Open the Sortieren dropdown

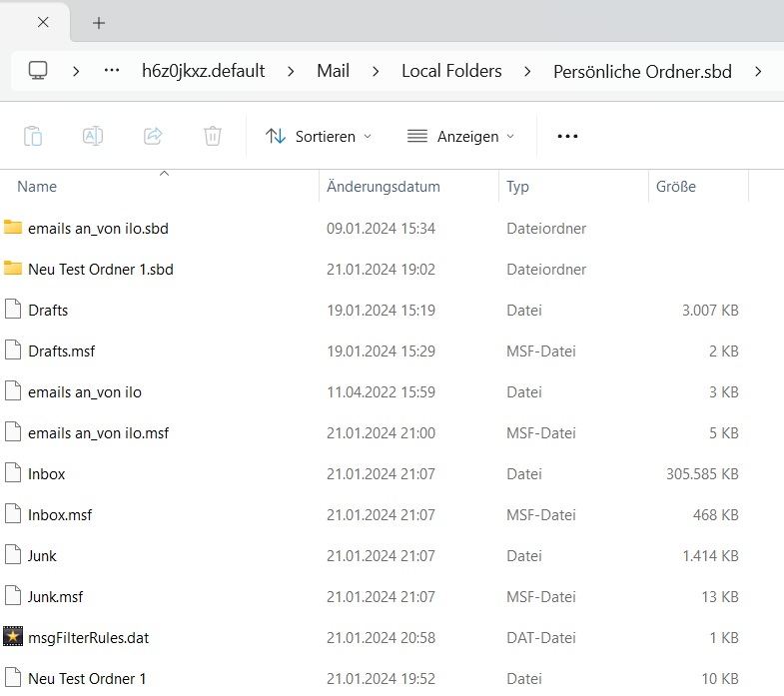320,136
